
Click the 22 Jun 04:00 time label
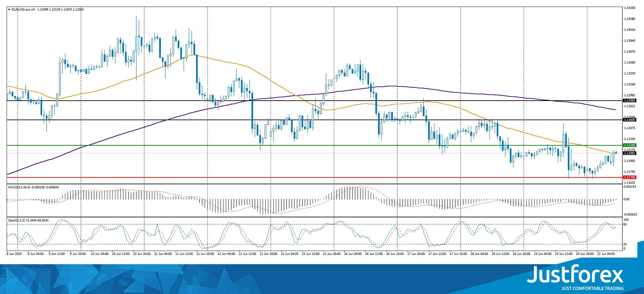606,254
